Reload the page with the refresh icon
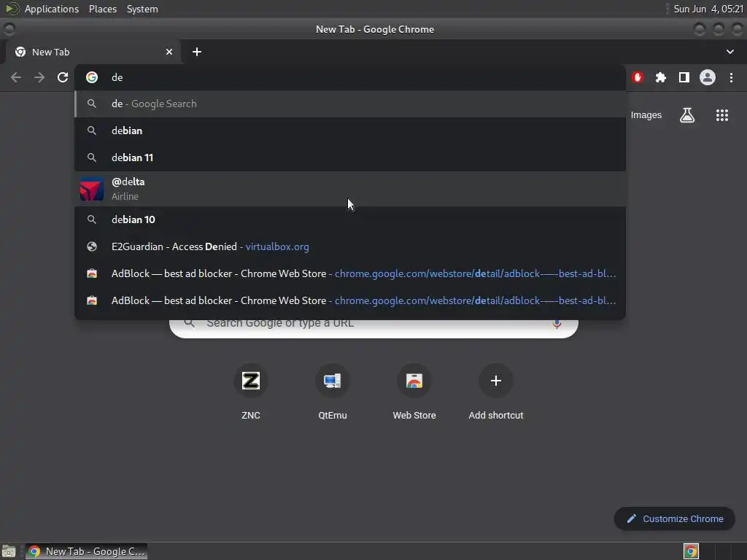Viewport: 747px width, 560px height. tap(63, 77)
